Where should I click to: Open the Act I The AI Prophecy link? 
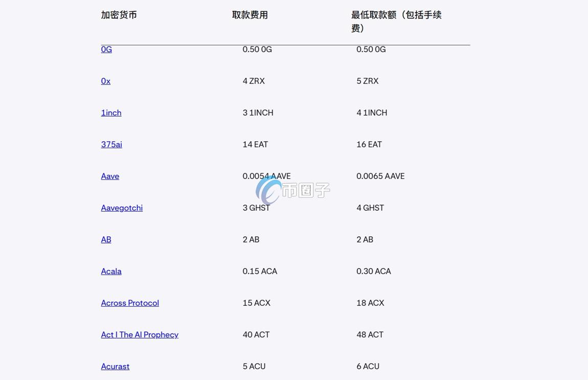[140, 334]
